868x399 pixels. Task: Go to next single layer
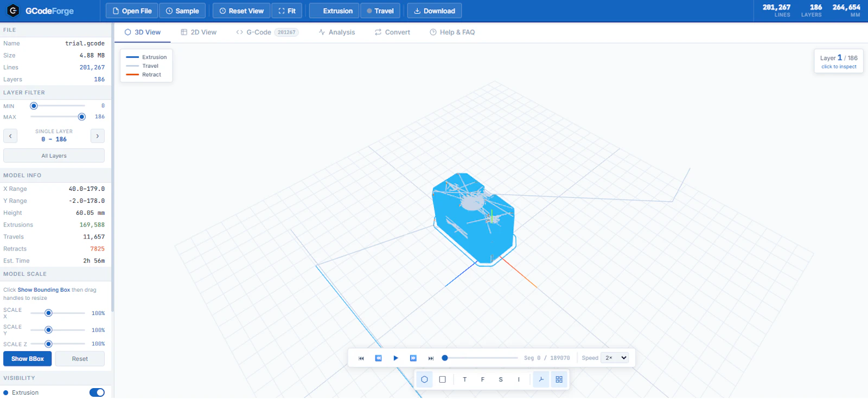tap(98, 136)
